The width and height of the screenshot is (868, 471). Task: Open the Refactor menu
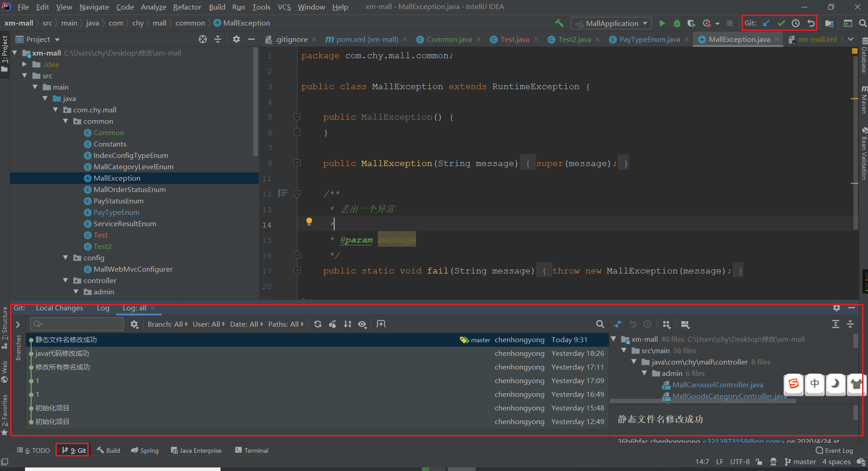187,7
